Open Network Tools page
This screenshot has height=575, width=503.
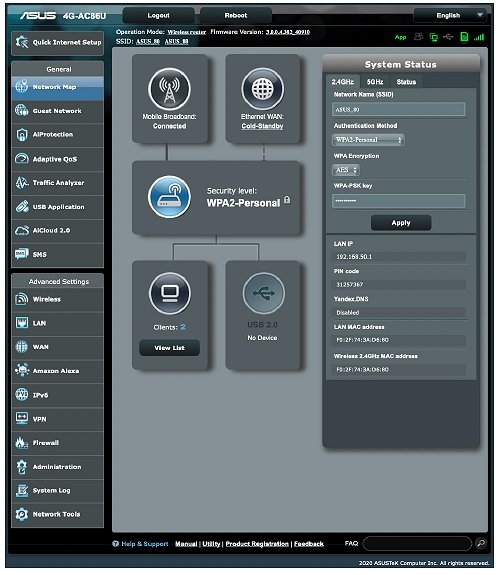[58, 514]
